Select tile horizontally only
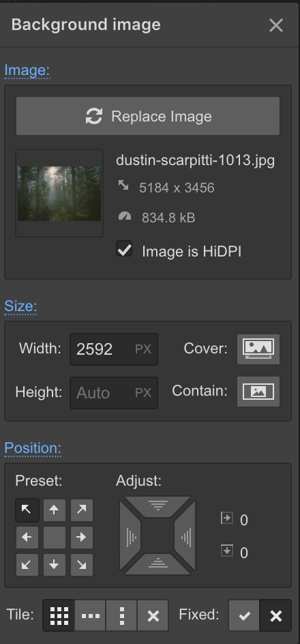 click(x=90, y=615)
